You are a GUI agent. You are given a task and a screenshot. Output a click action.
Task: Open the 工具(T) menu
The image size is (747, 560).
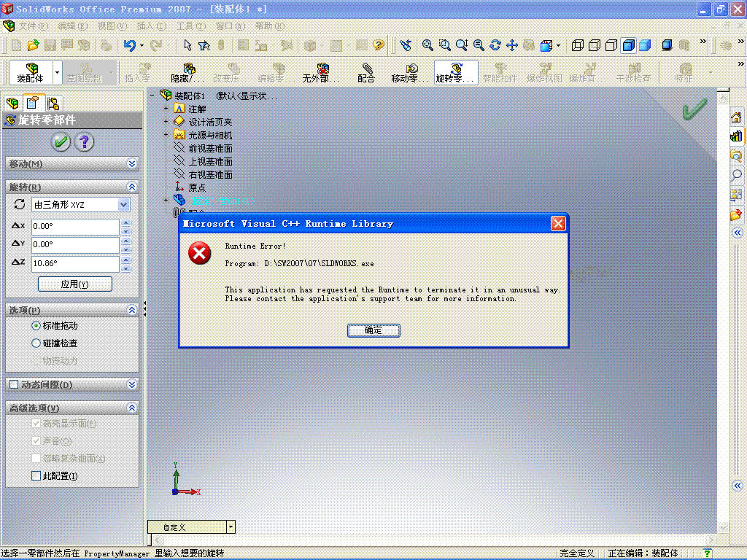point(191,26)
